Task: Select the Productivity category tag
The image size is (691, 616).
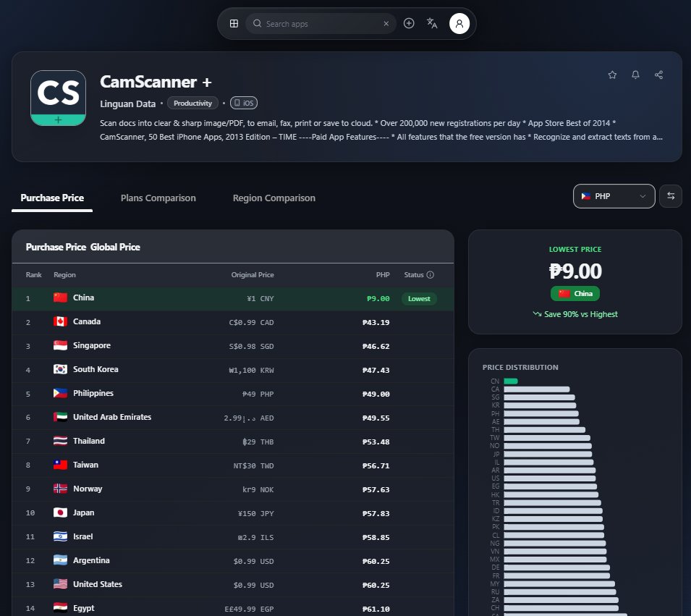Action: (x=192, y=103)
